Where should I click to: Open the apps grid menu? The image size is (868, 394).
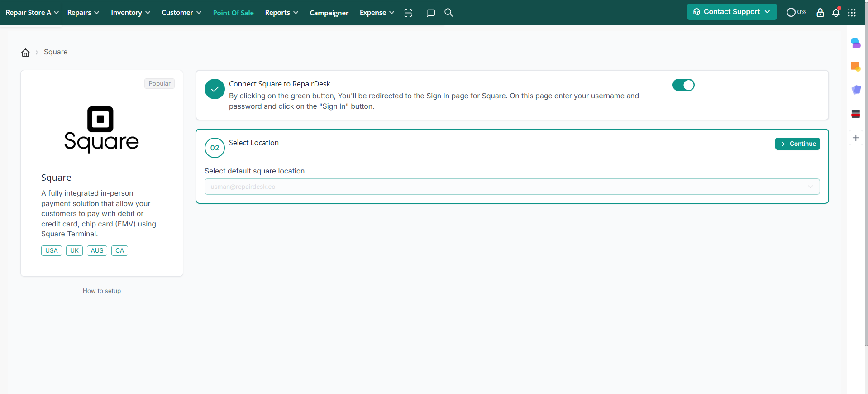coord(852,13)
